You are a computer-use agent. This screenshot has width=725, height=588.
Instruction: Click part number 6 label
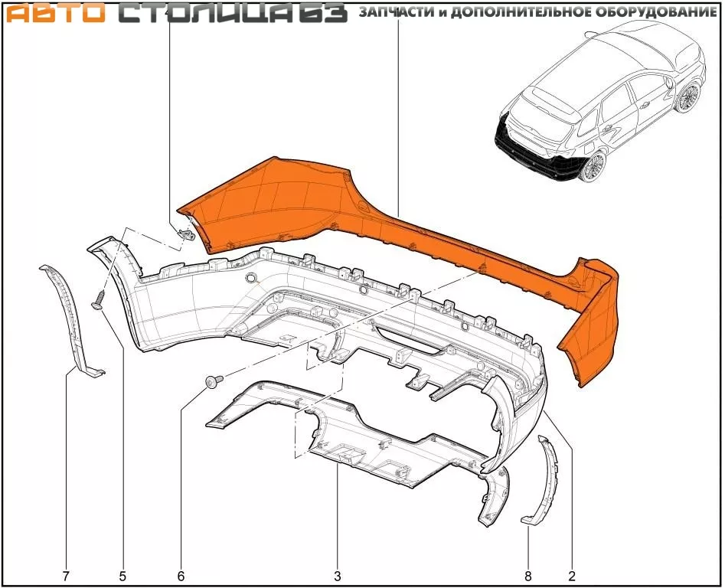pyautogui.click(x=181, y=575)
